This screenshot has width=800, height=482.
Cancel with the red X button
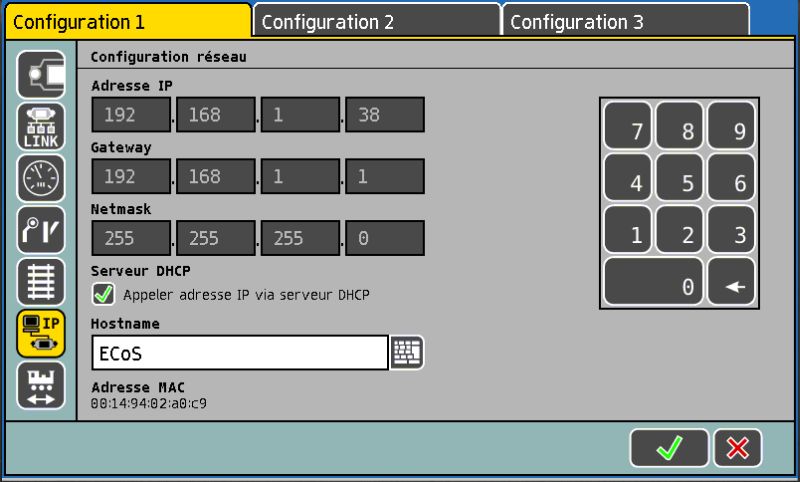738,448
